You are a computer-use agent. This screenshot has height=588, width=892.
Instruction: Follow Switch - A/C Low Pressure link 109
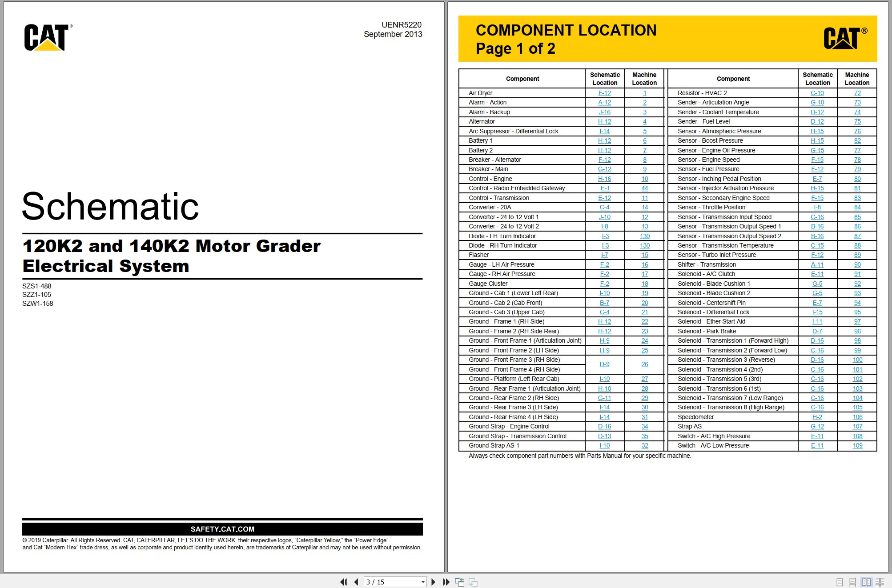[857, 445]
